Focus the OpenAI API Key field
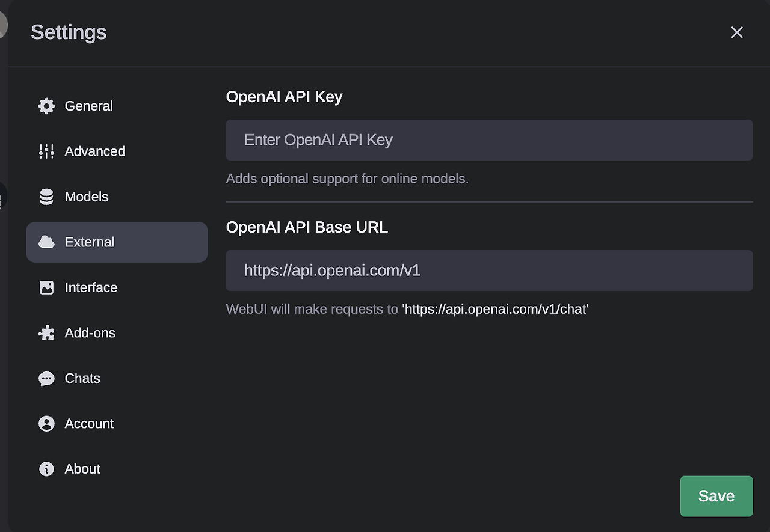The height and width of the screenshot is (532, 770). tap(488, 140)
